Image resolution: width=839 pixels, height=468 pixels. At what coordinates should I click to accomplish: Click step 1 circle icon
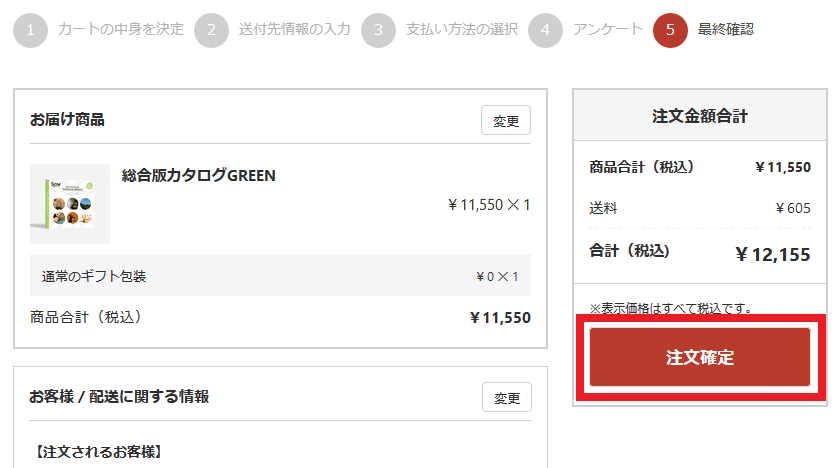coord(30,30)
